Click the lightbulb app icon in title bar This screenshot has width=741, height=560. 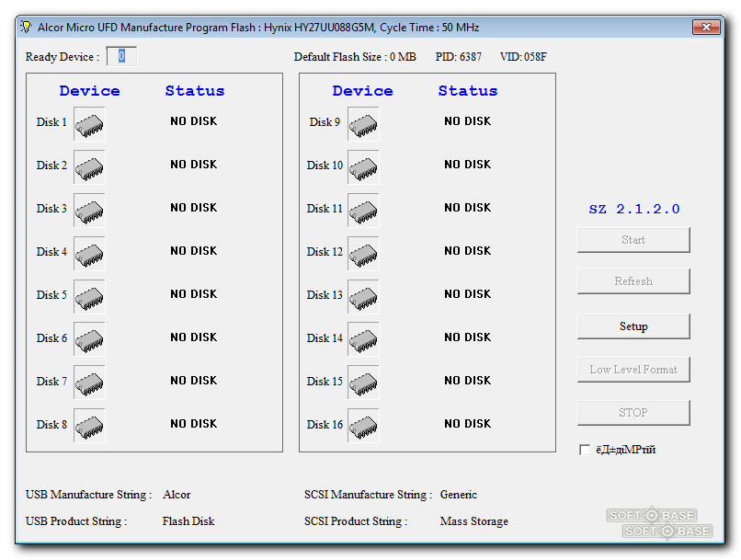coord(26,27)
